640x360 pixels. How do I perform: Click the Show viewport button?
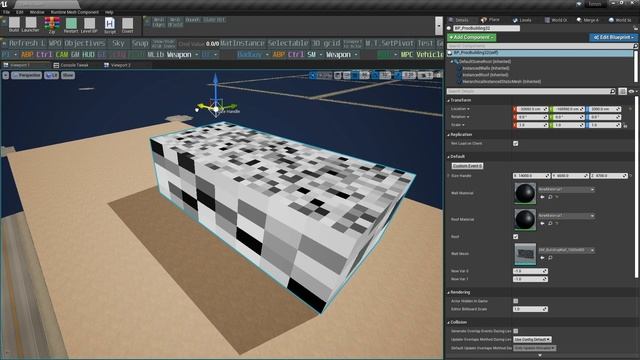[68, 76]
